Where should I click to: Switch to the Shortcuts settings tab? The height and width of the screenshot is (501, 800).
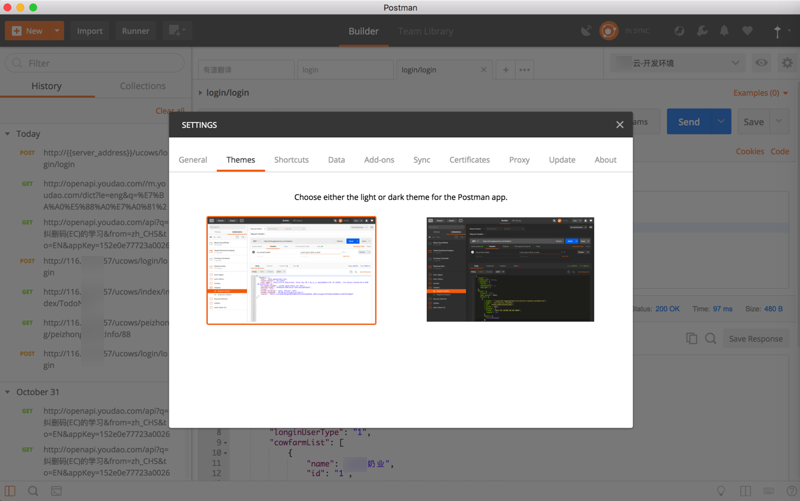[291, 160]
